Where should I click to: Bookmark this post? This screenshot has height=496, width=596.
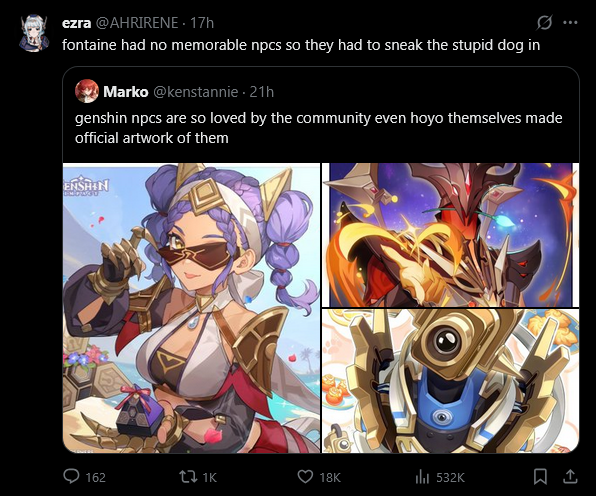pos(540,477)
